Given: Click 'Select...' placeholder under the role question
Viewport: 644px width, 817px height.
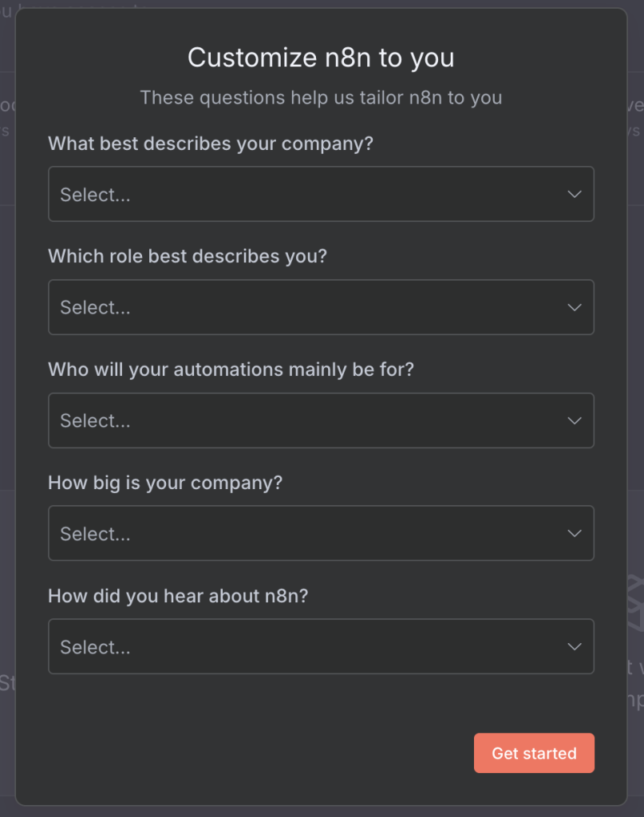Looking at the screenshot, I should [x=95, y=308].
